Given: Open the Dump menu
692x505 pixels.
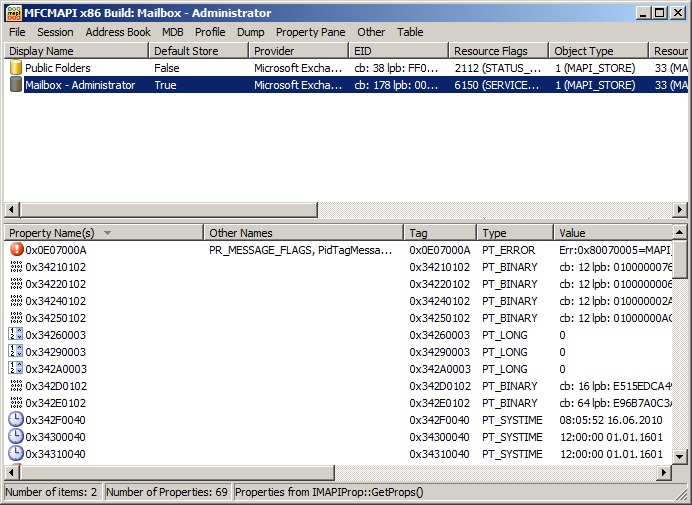Looking at the screenshot, I should [251, 32].
